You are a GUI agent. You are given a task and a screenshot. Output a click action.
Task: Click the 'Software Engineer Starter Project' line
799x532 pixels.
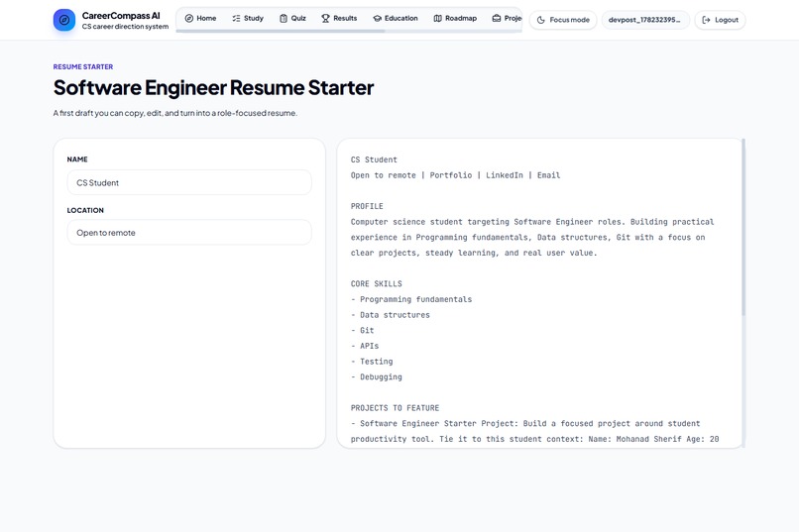(525, 424)
